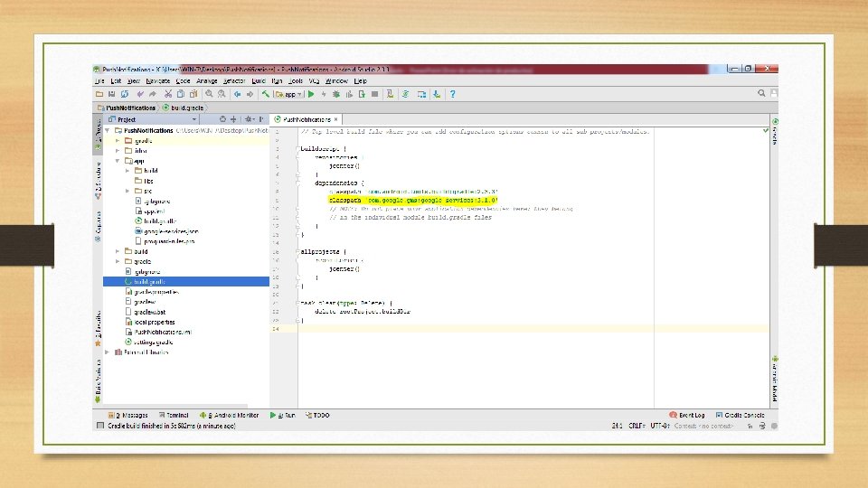Select the gradle.properties file
868x488 pixels.
point(156,292)
